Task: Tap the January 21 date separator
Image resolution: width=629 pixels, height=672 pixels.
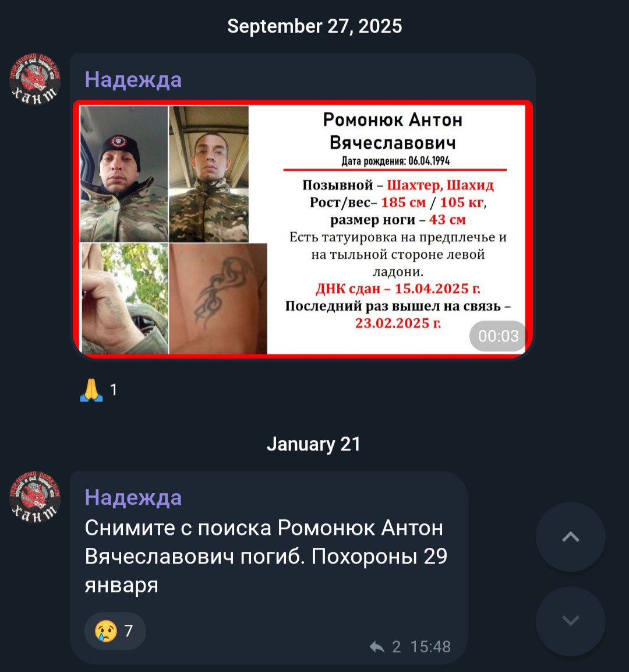Action: pos(313,444)
